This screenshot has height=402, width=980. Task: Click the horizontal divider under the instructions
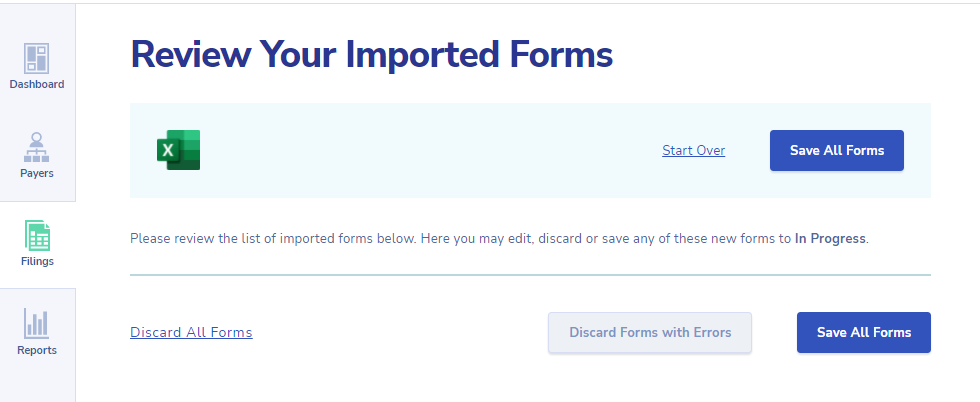530,274
